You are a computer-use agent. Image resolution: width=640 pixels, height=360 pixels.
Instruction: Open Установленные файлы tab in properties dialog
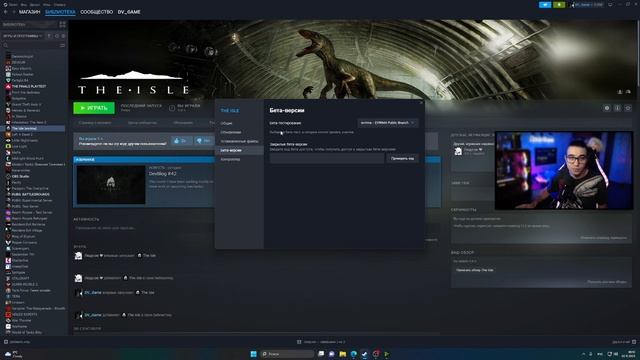pos(239,141)
